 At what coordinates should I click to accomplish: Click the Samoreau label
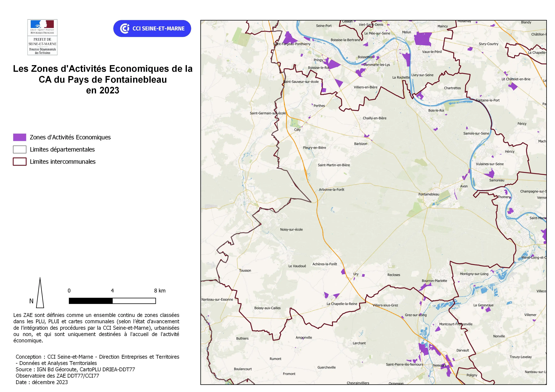coord(497,180)
